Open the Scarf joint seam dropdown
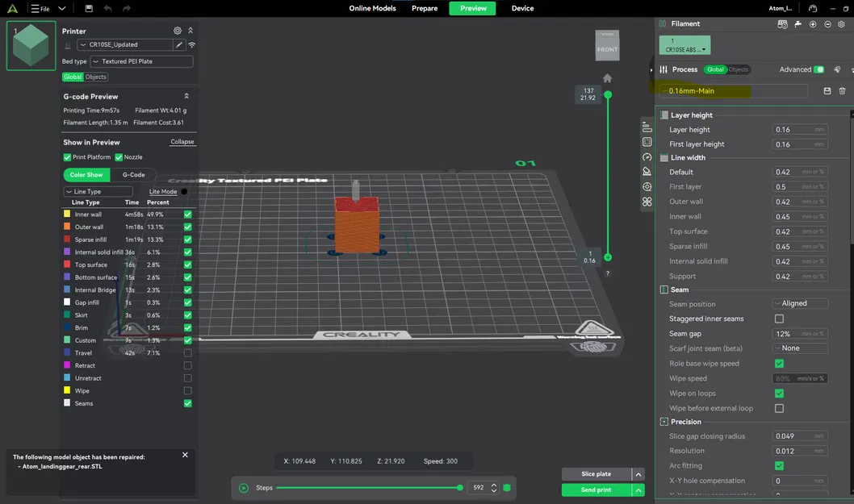The height and width of the screenshot is (504, 854). [800, 348]
